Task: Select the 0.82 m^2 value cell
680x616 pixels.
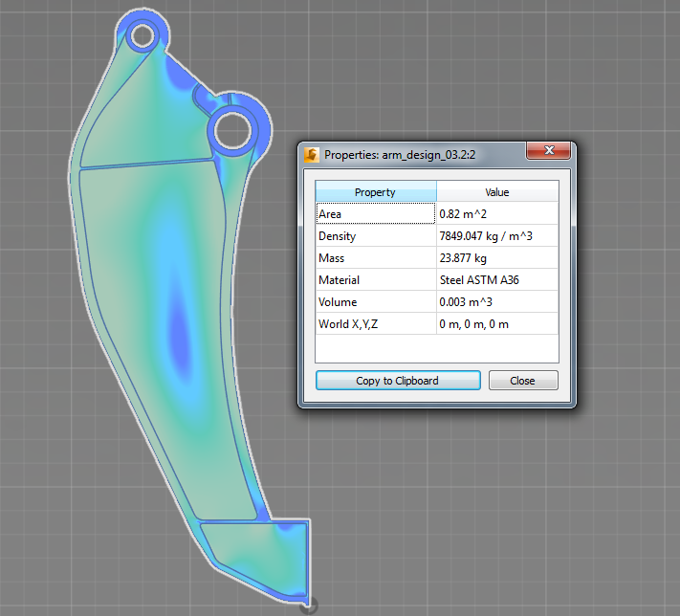Action: click(497, 214)
